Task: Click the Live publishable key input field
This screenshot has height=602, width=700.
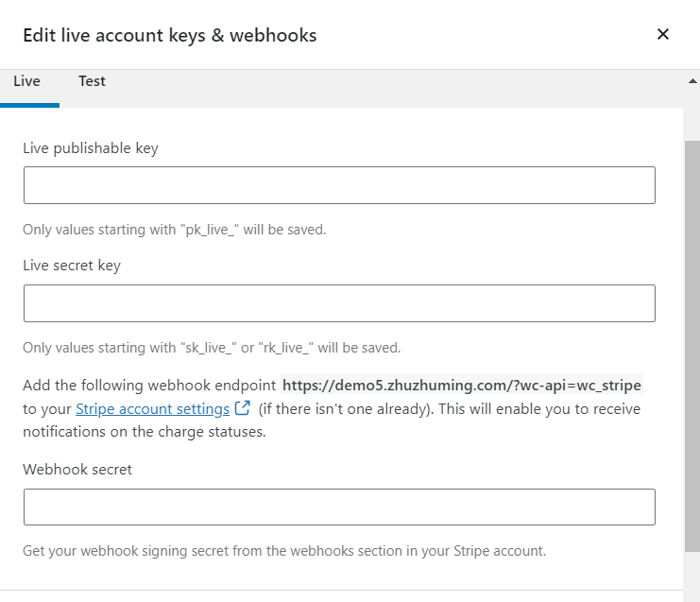Action: (x=339, y=185)
